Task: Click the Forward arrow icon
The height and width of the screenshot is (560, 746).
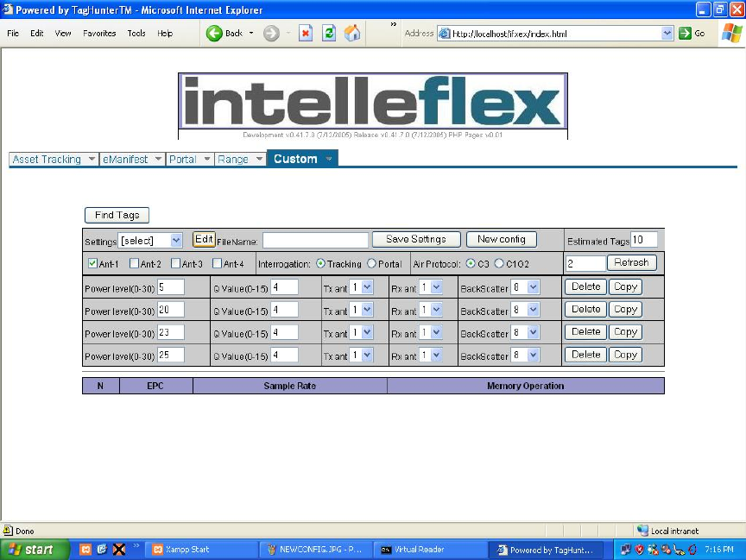Action: point(271,34)
